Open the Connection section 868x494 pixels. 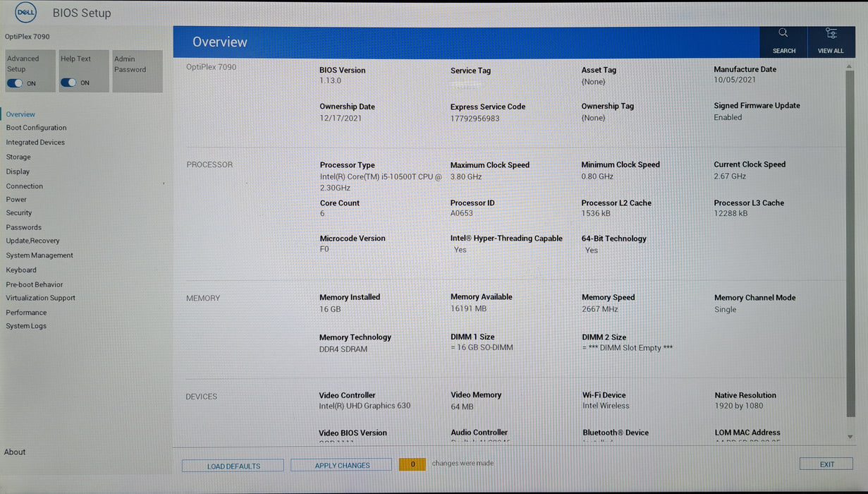click(25, 186)
